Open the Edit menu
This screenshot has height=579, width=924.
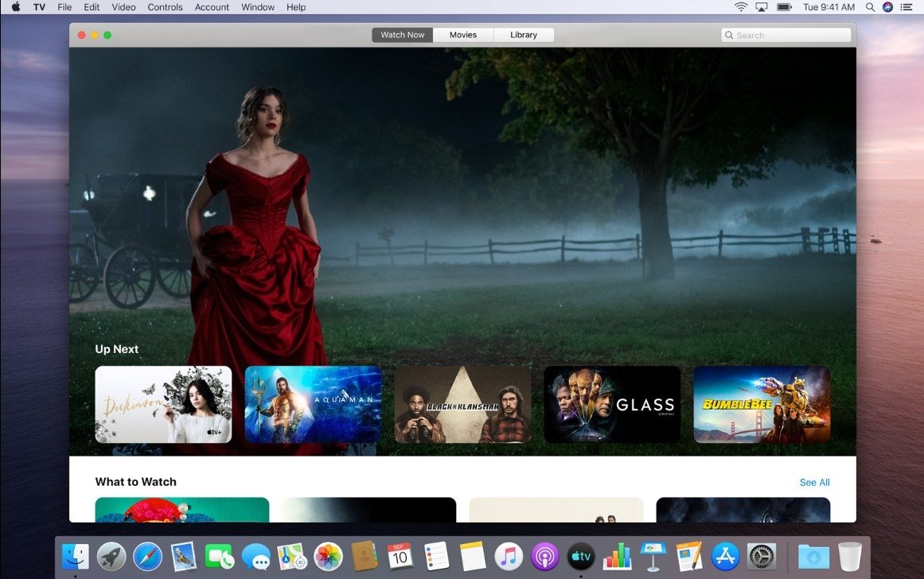click(x=92, y=7)
